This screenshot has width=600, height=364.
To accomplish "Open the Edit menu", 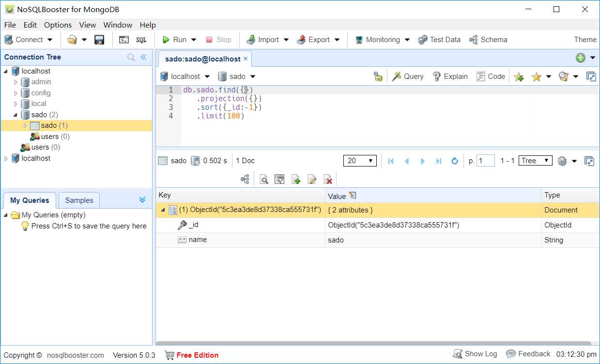I will (30, 25).
